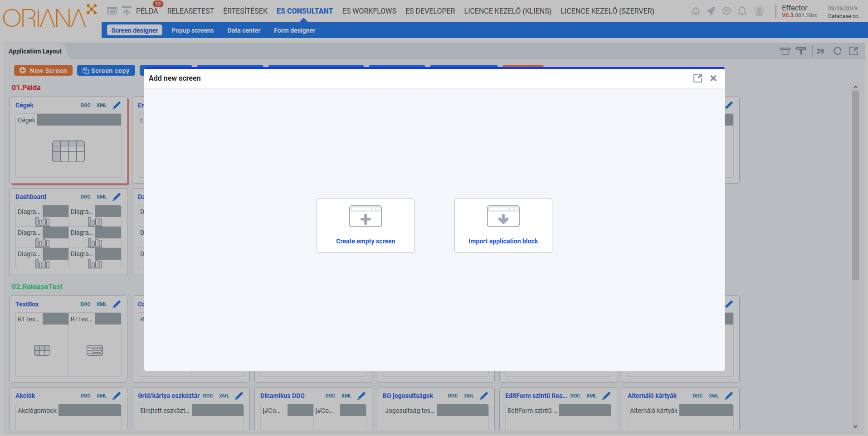Select the ES CONSULTANT menu
The width and height of the screenshot is (868, 436).
[305, 11]
